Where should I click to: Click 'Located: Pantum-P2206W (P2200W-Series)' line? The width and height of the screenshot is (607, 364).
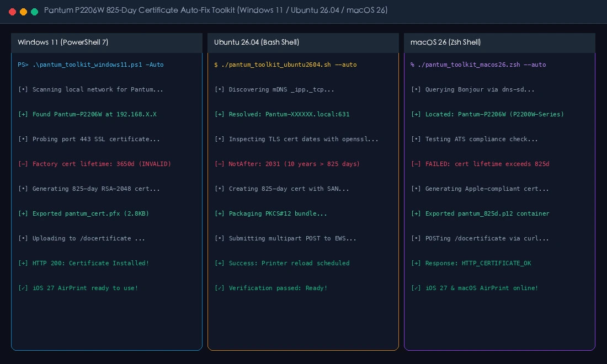click(x=487, y=114)
